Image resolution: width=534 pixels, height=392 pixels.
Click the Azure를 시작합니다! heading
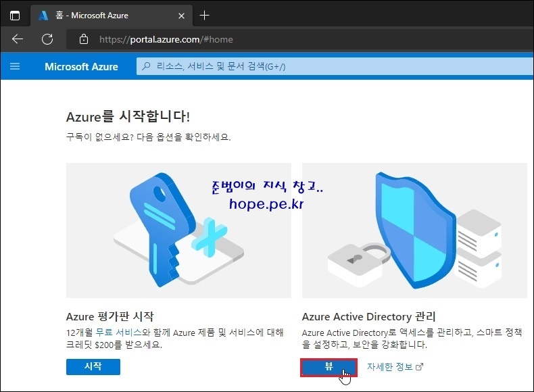point(128,116)
